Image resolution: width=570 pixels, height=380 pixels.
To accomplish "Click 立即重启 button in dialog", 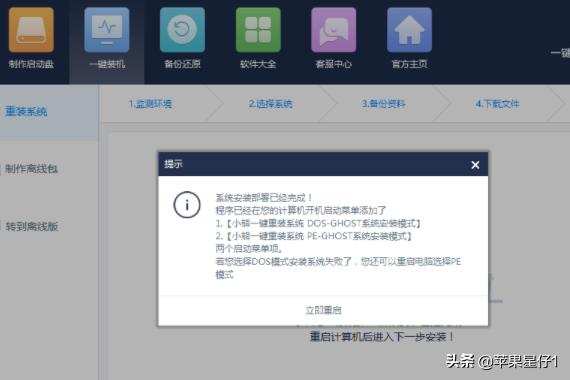I will [323, 310].
